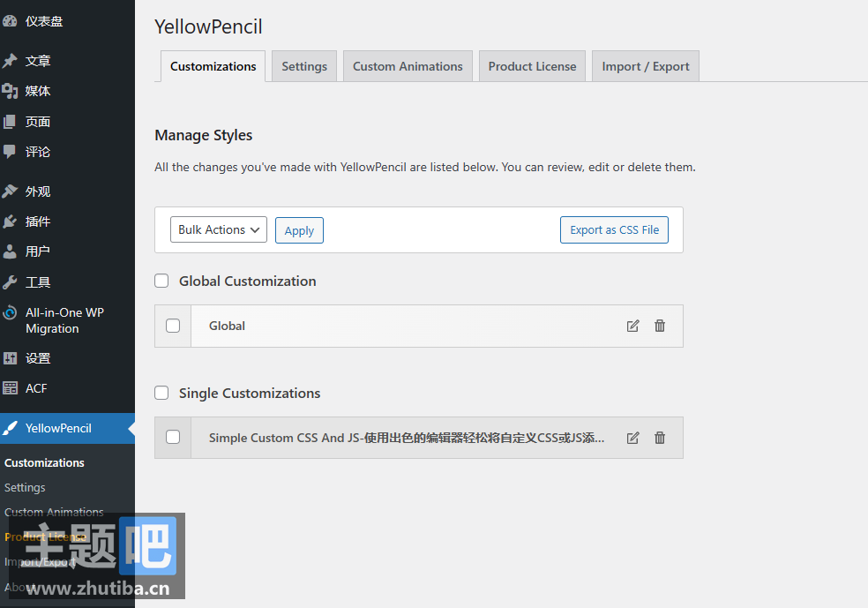Viewport: 868px width, 608px height.
Task: Click the Posts (文章) pin icon
Action: click(10, 61)
